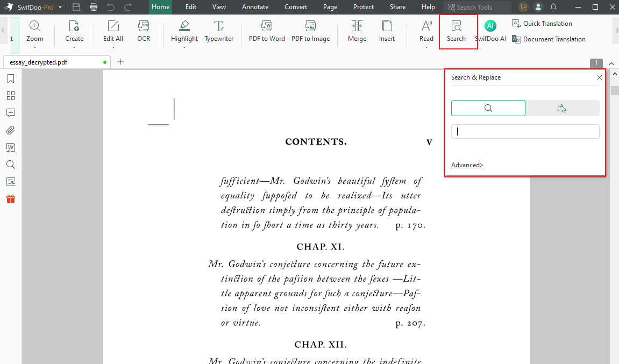Select the Insert page tool
This screenshot has height=364, width=619.
click(387, 32)
